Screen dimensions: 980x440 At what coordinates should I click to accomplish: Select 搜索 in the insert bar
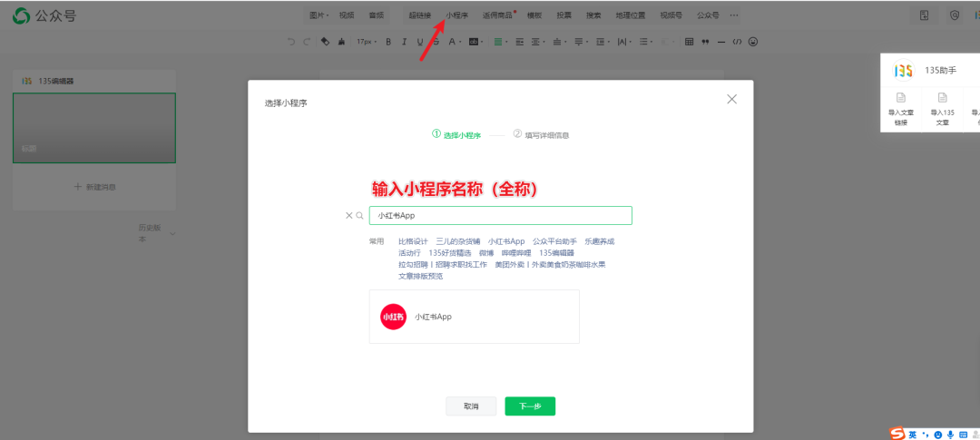(593, 15)
